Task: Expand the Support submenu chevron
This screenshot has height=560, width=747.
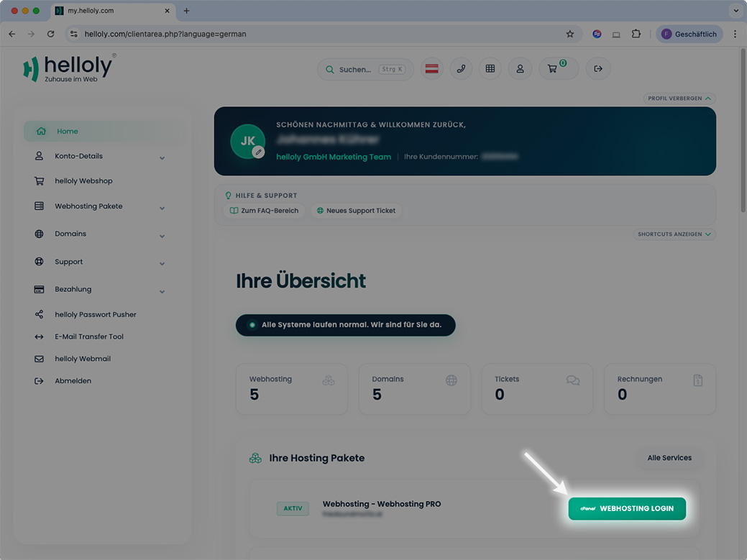Action: pos(162,263)
